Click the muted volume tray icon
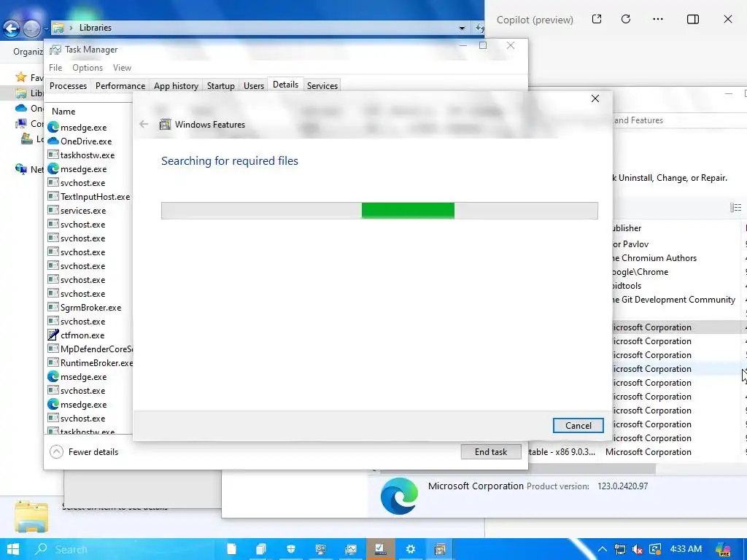 [638, 549]
